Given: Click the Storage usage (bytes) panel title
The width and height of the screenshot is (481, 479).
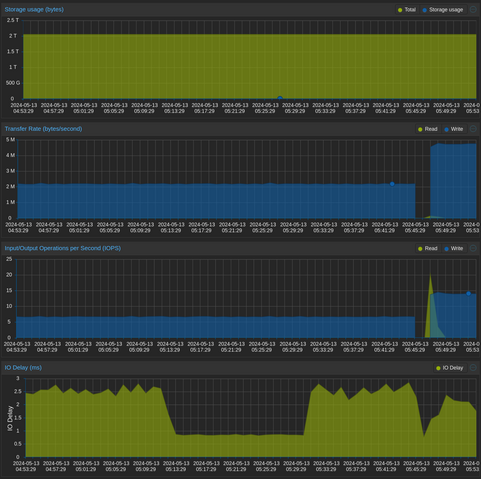Looking at the screenshot, I should (34, 9).
